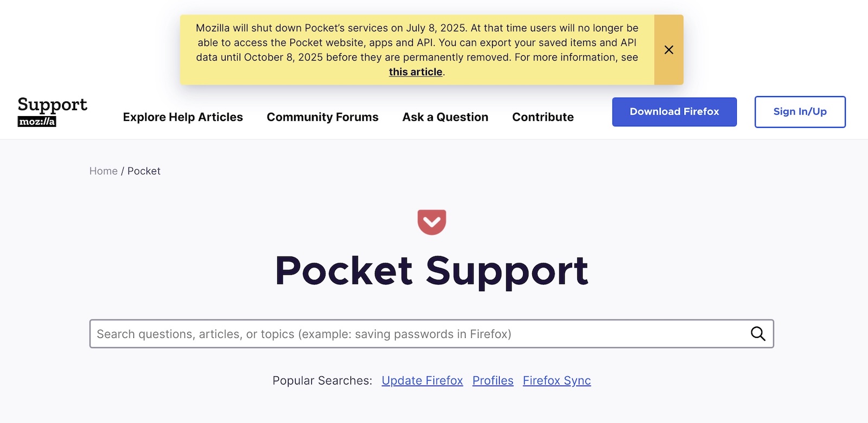The image size is (868, 423).
Task: Open the "this article" link in banner
Action: pos(416,72)
